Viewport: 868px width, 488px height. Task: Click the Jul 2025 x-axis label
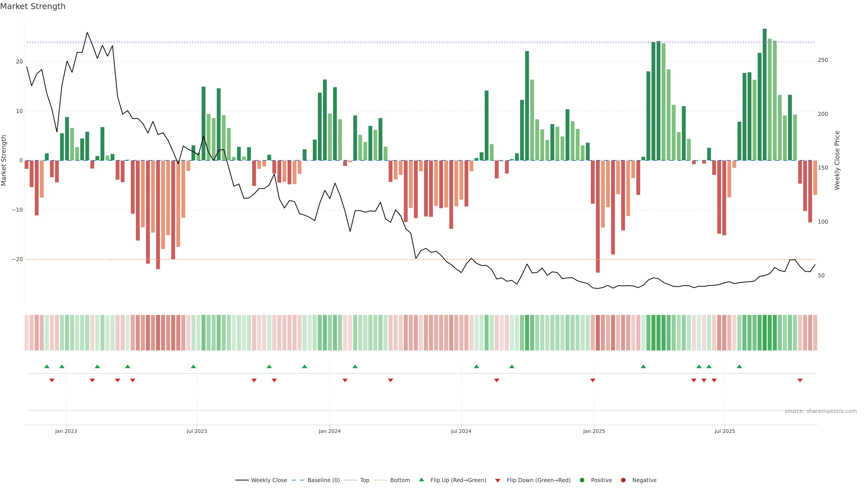[x=724, y=431]
